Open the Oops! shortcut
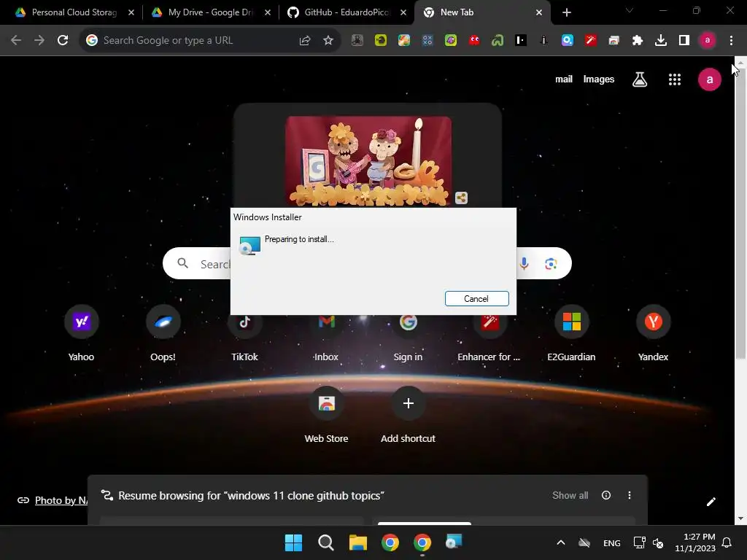Viewport: 747px width, 560px height. click(163, 322)
